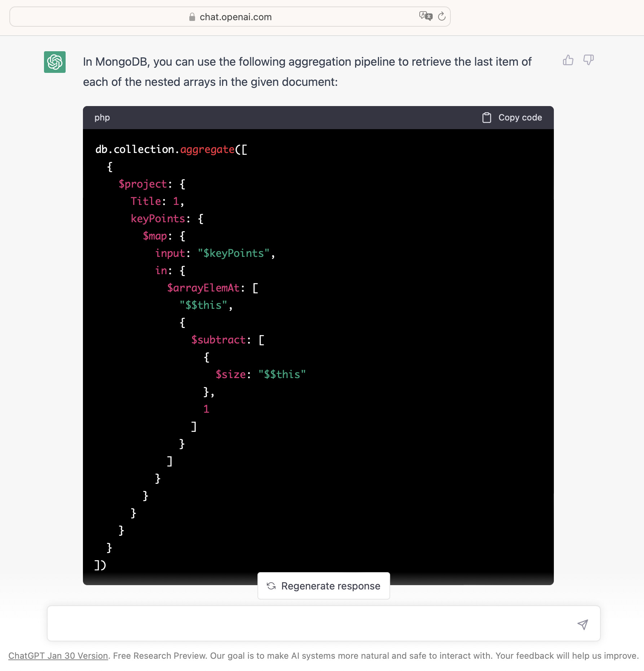Click the $size operator in the code
The width and height of the screenshot is (644, 671).
point(230,374)
